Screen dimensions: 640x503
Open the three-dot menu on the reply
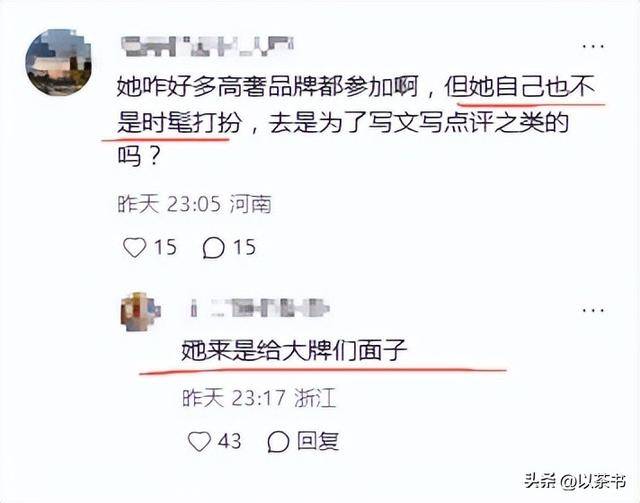coord(593,310)
